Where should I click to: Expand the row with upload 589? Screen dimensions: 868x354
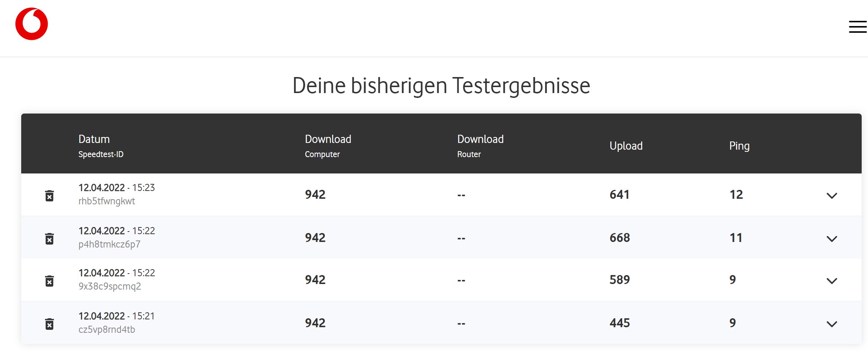pos(832,281)
